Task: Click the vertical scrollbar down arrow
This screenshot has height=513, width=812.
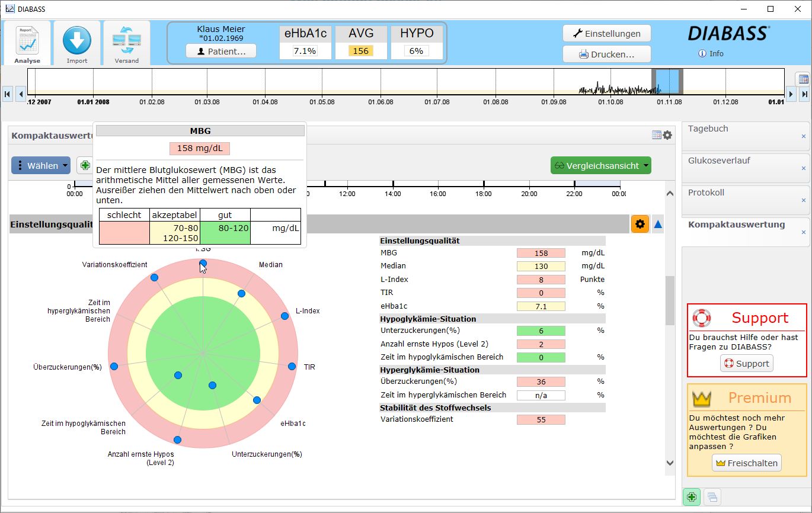Action: click(x=670, y=463)
